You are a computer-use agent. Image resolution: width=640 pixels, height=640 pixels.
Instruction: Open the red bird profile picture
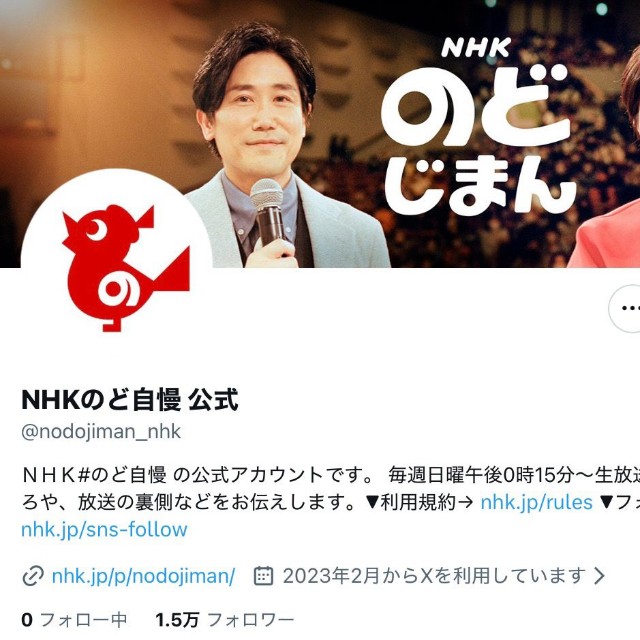coord(116,265)
